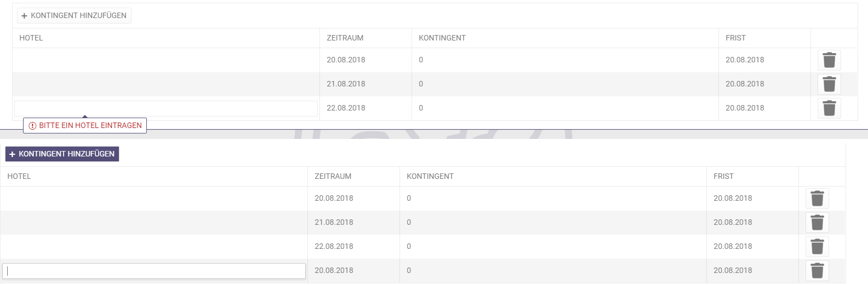
Task: Click the Bitte ein Hotel eintragen error tooltip
Action: (85, 125)
